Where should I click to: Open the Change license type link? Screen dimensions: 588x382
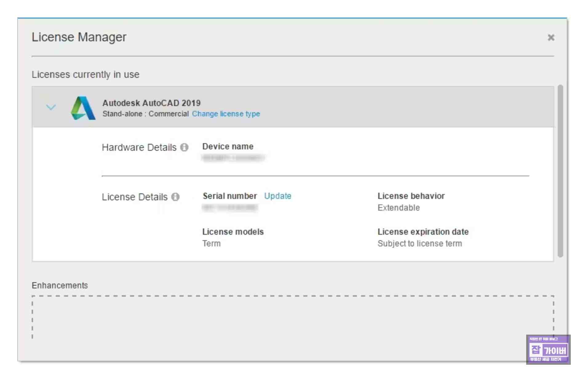[x=226, y=114]
